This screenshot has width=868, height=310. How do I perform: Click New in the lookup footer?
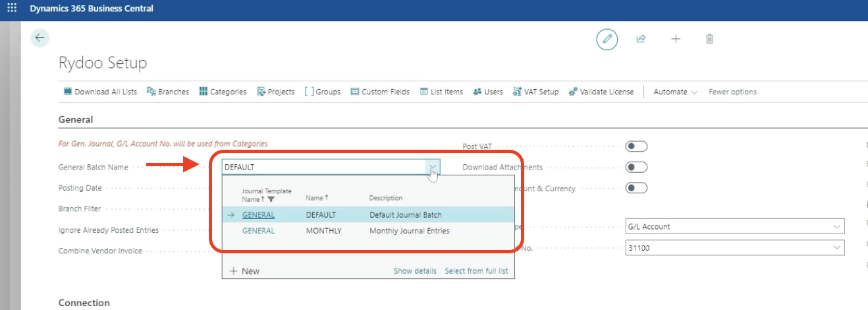click(244, 271)
